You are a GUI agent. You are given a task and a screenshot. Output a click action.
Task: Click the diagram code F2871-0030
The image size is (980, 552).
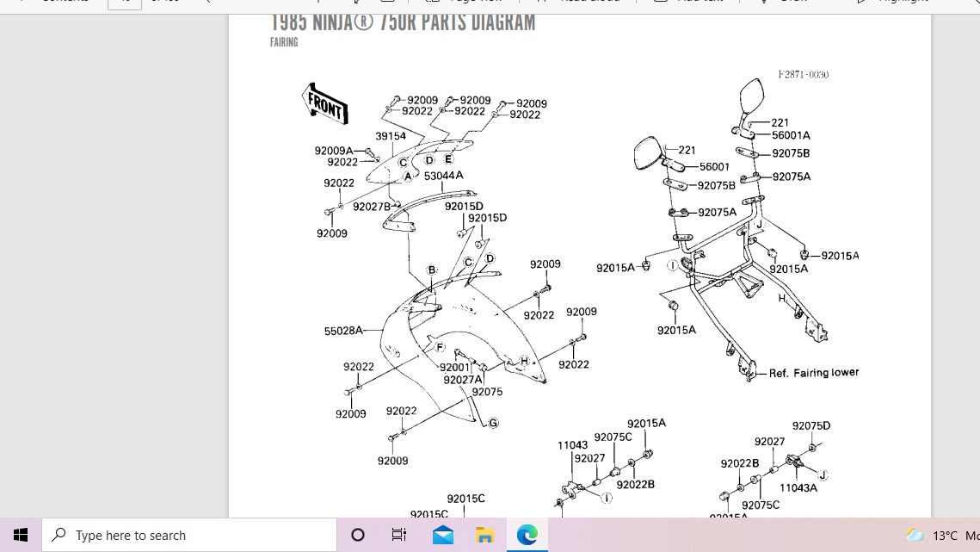point(803,75)
